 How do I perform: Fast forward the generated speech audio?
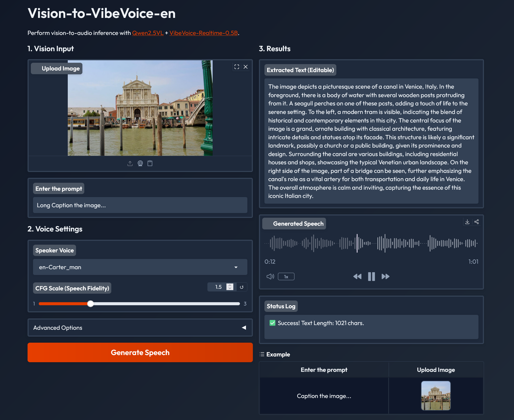385,276
